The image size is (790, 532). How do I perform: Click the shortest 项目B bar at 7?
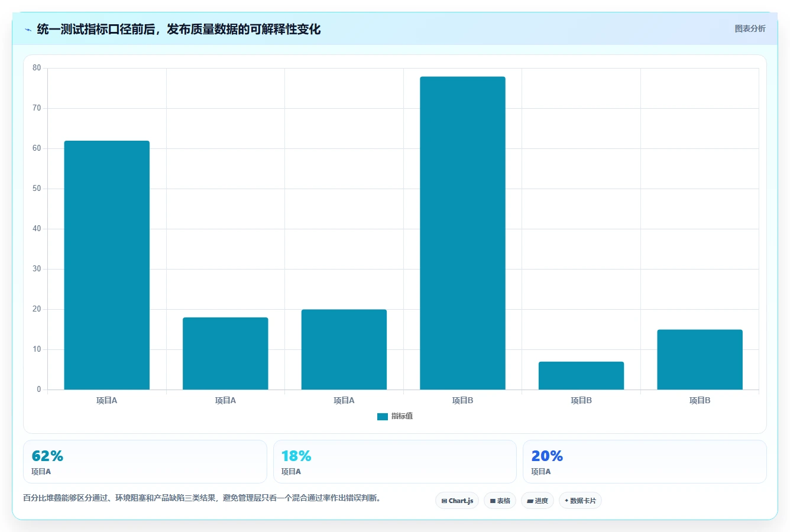coord(581,375)
